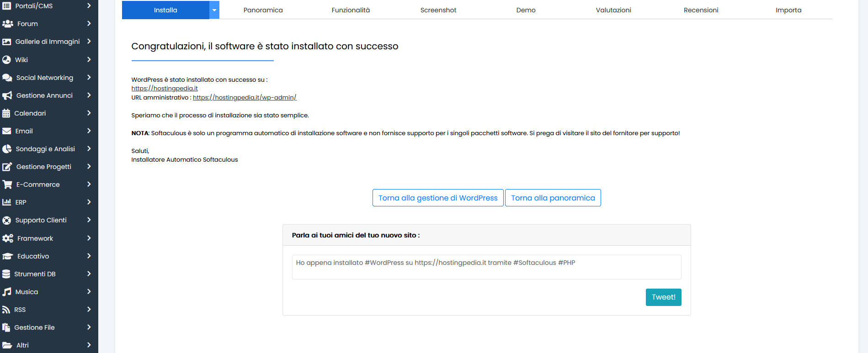This screenshot has width=868, height=353.
Task: Go to the Recensioni tab
Action: tap(701, 10)
